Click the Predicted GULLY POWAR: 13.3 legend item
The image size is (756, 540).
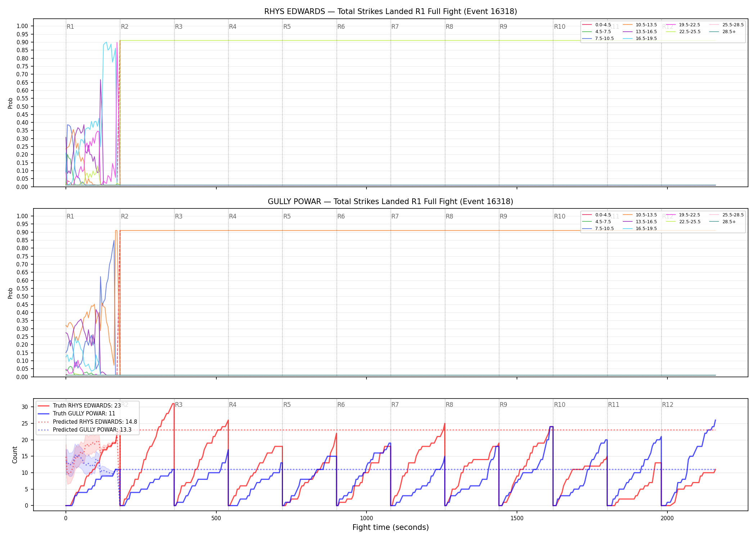point(84,429)
